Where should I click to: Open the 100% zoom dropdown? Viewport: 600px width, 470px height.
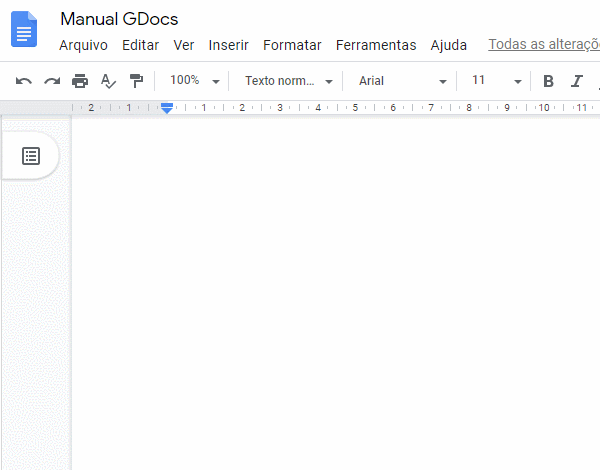pyautogui.click(x=195, y=81)
